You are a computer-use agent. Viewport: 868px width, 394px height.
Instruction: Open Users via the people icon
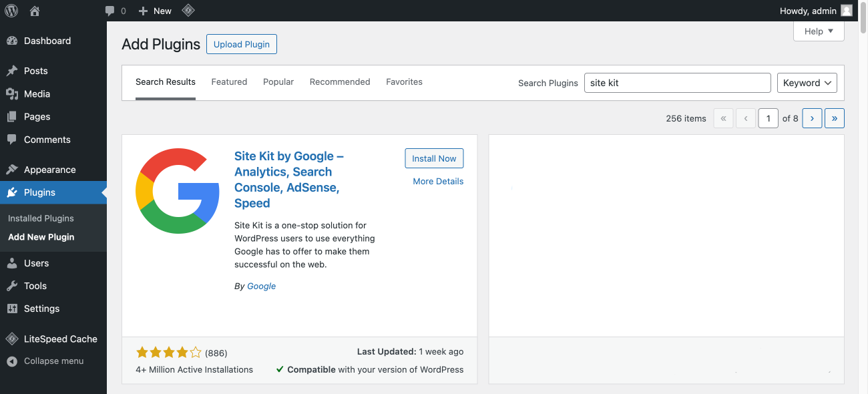click(x=13, y=263)
